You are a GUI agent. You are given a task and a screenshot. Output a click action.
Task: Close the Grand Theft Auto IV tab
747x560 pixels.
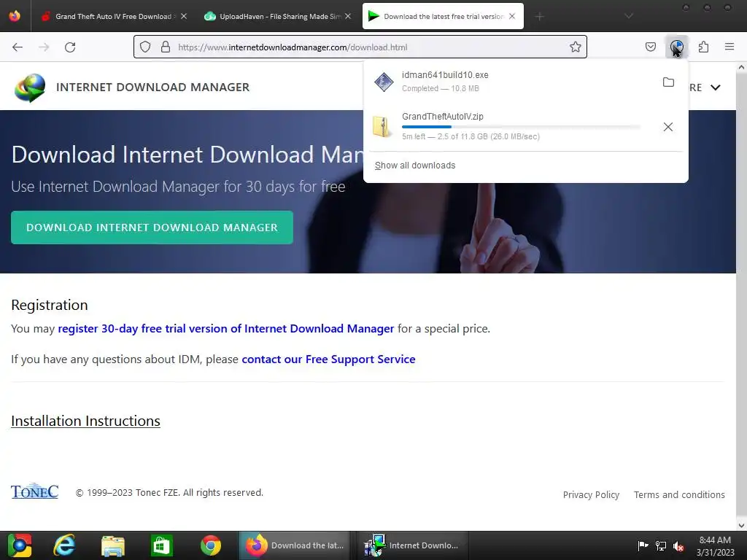(x=184, y=16)
